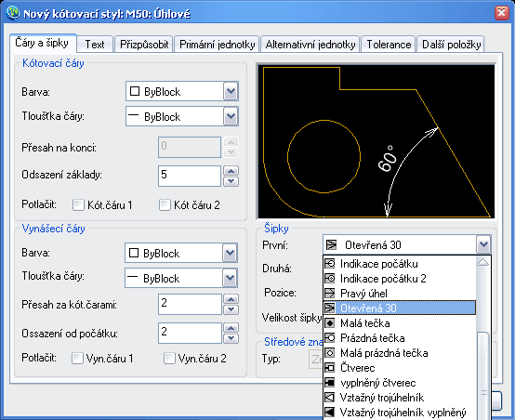
Task: Open the Kótovací čáry Barva dropdown
Action: [231, 91]
